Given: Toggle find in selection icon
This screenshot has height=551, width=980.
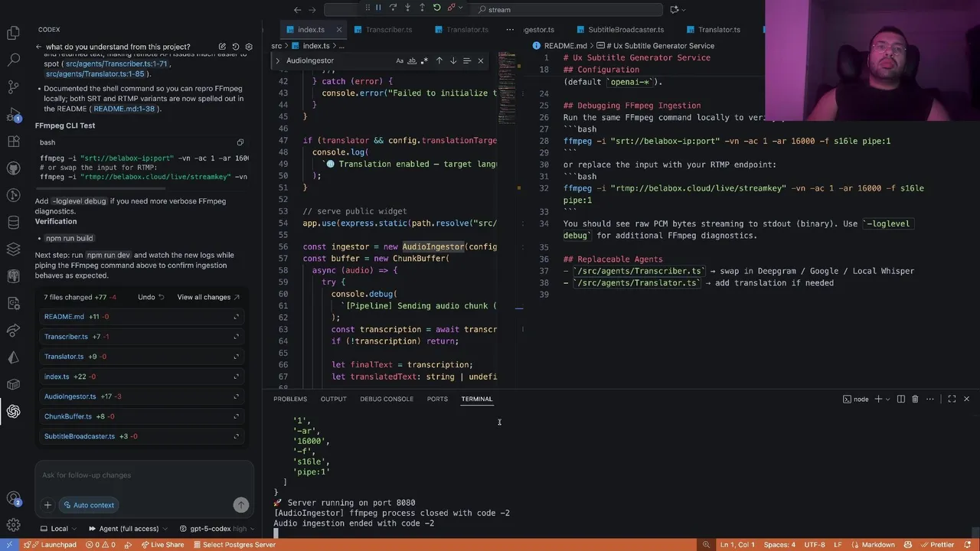Looking at the screenshot, I should pos(466,60).
